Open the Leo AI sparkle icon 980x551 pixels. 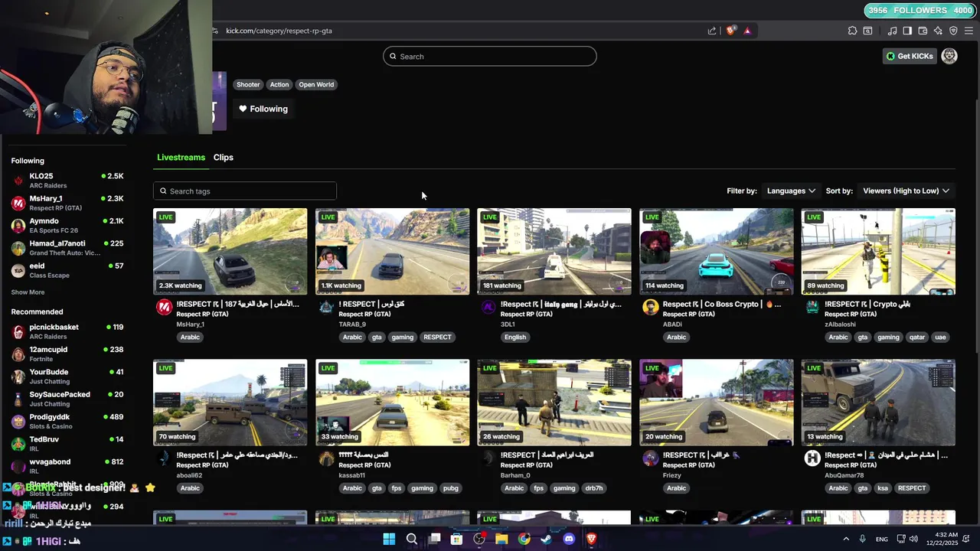(x=938, y=31)
